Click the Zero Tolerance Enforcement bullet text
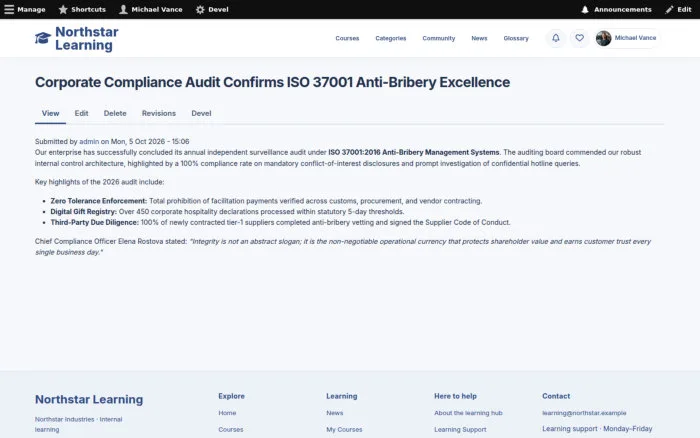The image size is (700, 438). tap(99, 201)
